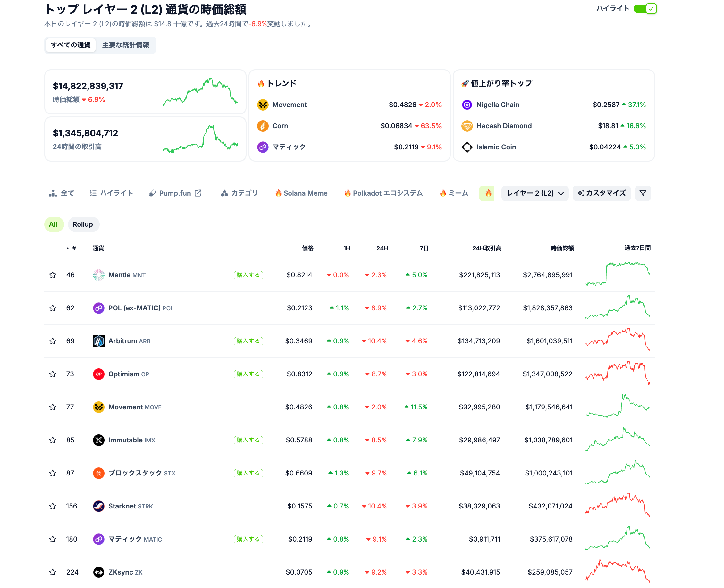Click the Nigella Chain logo icon
724x588 pixels.
tap(467, 105)
